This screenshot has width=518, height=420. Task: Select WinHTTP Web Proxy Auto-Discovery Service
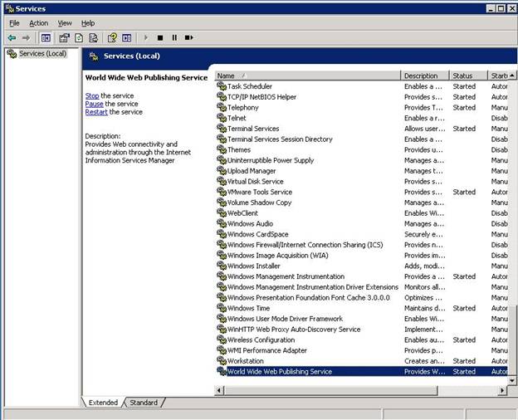coord(362,330)
